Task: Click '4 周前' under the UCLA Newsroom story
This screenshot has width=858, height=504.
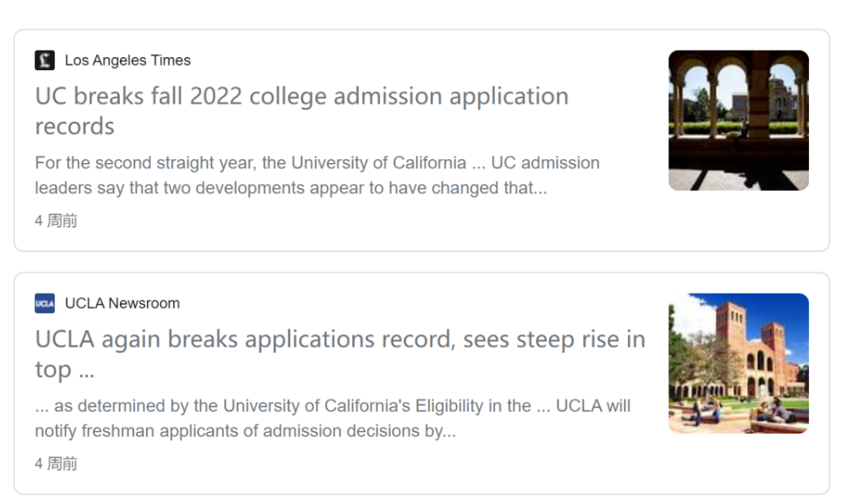Action: point(55,463)
